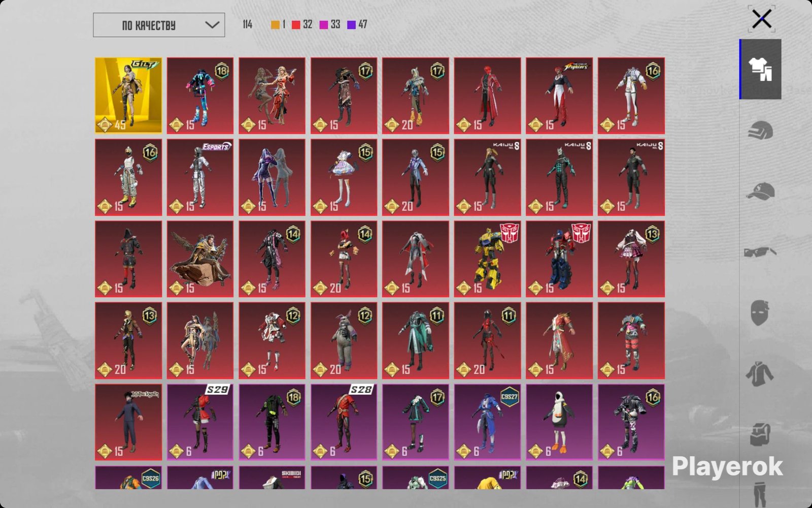Viewport: 812px width, 508px height.
Task: Show the face mask category icon
Action: pyautogui.click(x=760, y=312)
